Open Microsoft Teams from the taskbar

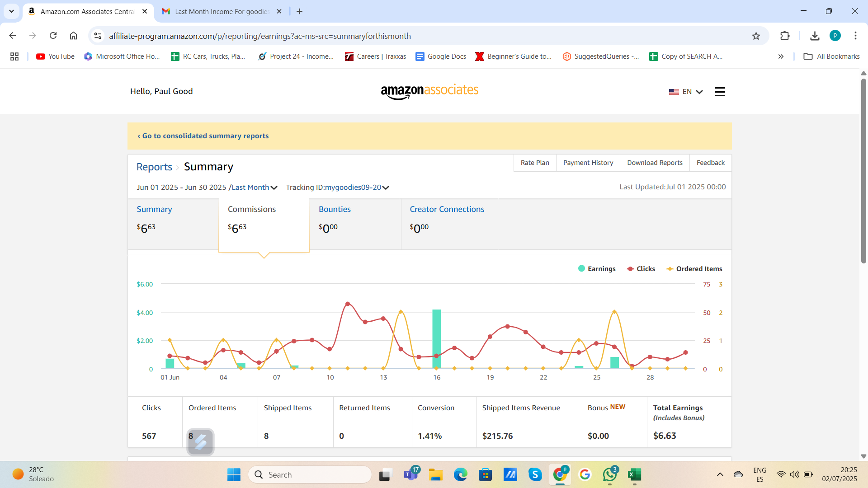tap(411, 474)
